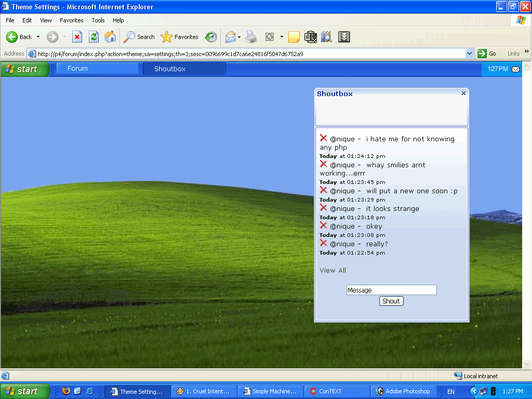Image resolution: width=532 pixels, height=399 pixels.
Task: Delete the 'okey' shout
Action: coord(323,225)
